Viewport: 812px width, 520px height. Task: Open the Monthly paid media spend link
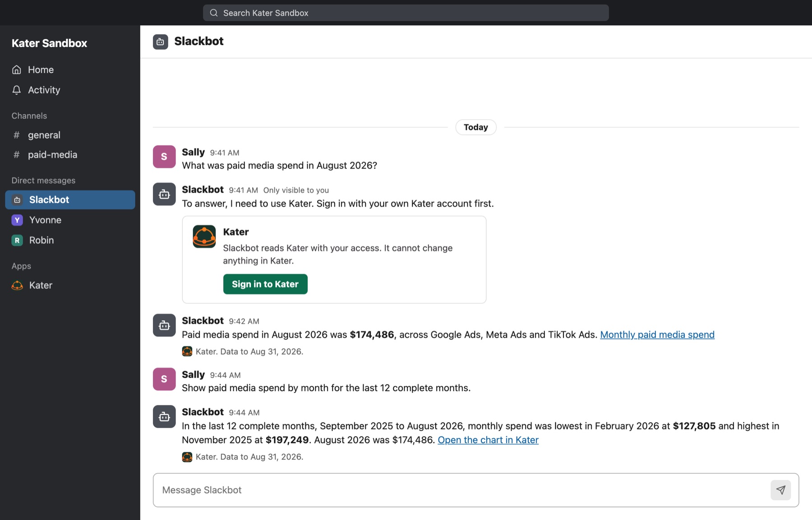657,335
